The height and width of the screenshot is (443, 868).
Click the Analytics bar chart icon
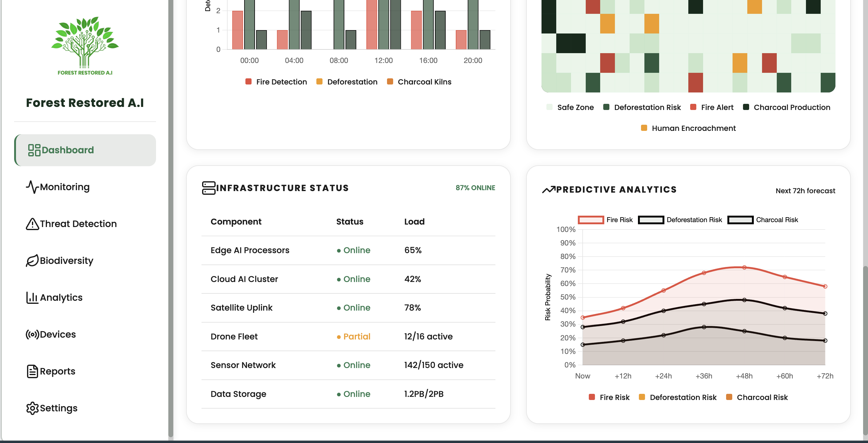32,297
